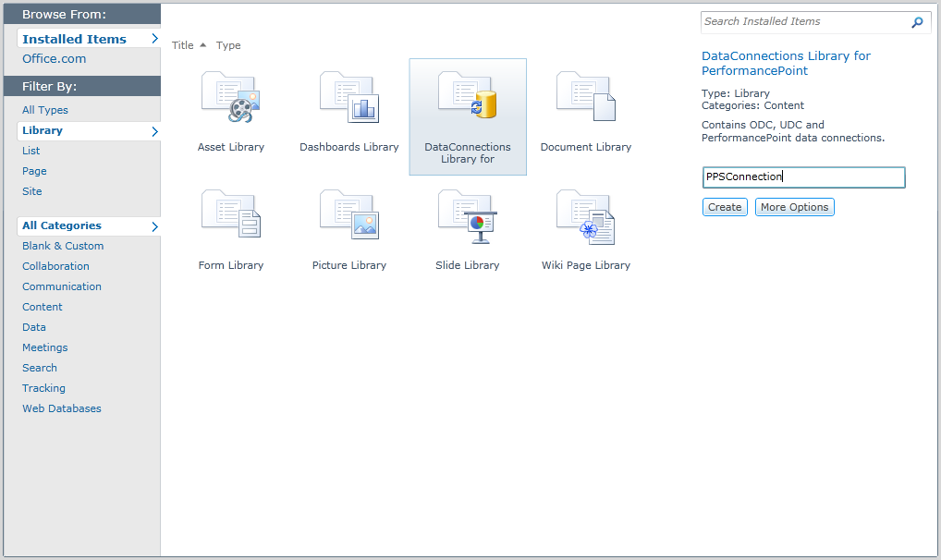
Task: Filter by Web Databases category
Action: (x=62, y=408)
